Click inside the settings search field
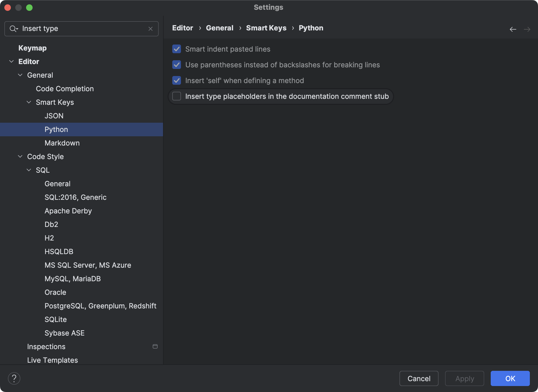538x392 pixels. pos(82,29)
